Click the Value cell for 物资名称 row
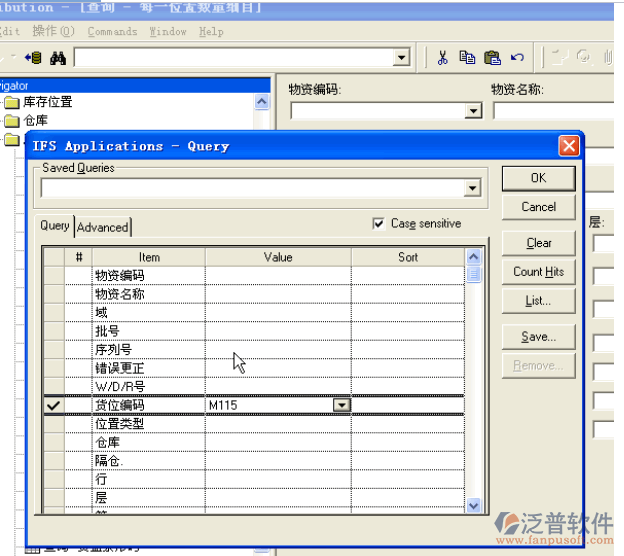The height and width of the screenshot is (556, 624). [x=278, y=294]
